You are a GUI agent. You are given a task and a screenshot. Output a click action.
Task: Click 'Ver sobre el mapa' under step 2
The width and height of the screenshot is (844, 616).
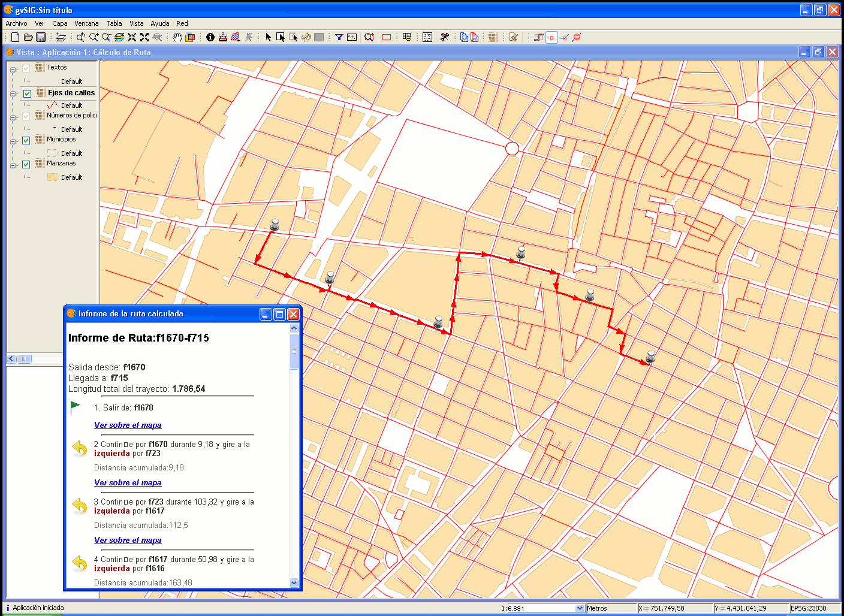(x=128, y=482)
